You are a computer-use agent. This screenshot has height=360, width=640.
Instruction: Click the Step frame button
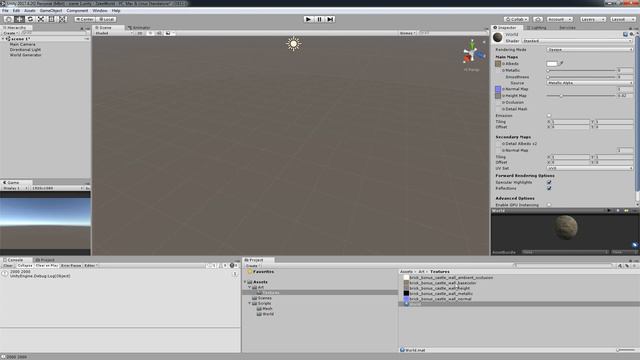point(330,19)
